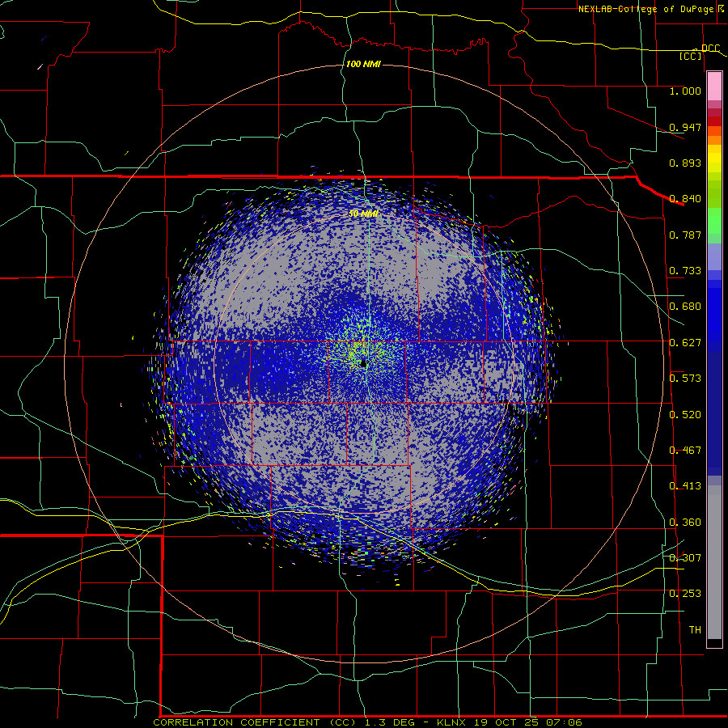The image size is (728, 728).
Task: Pick the bright green segment of the color bar
Action: tap(714, 221)
